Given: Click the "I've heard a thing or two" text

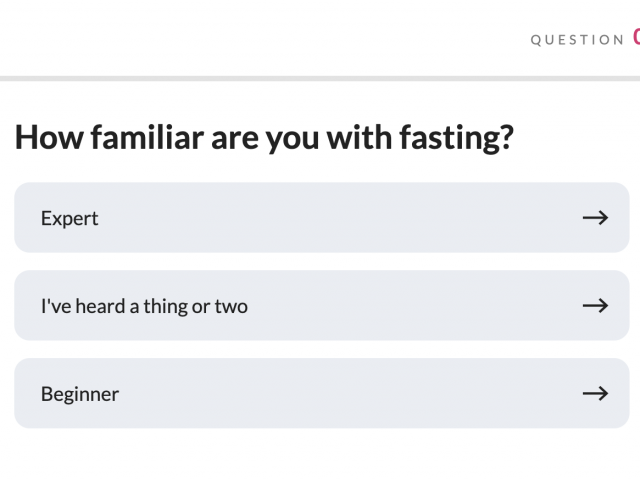Looking at the screenshot, I should tap(144, 306).
